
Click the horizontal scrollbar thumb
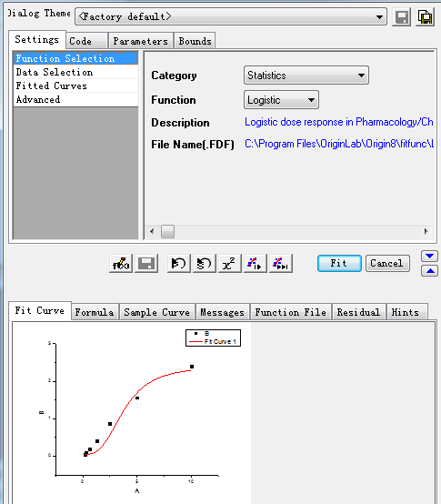pyautogui.click(x=167, y=231)
